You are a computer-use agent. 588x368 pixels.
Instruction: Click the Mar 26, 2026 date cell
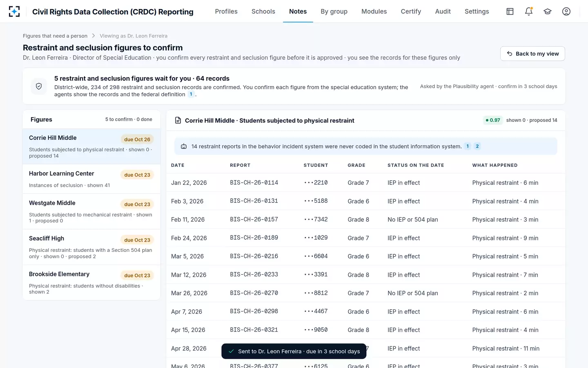pyautogui.click(x=189, y=293)
